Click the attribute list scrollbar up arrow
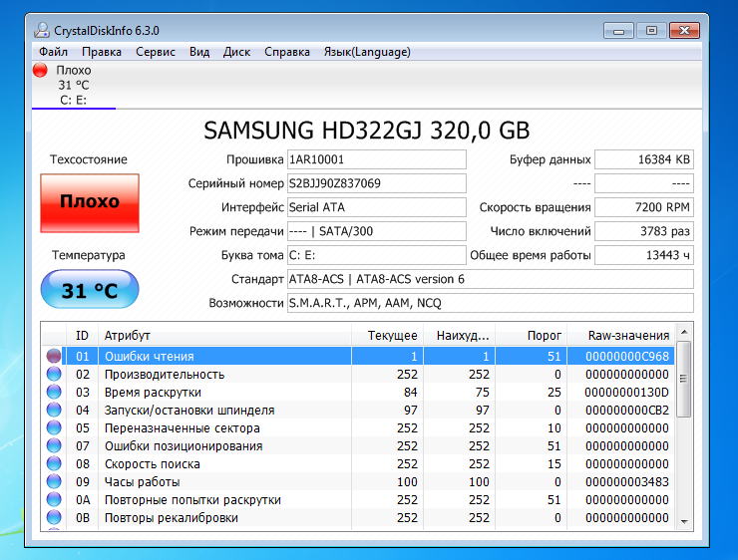Viewport: 738px width, 560px height. pyautogui.click(x=684, y=332)
